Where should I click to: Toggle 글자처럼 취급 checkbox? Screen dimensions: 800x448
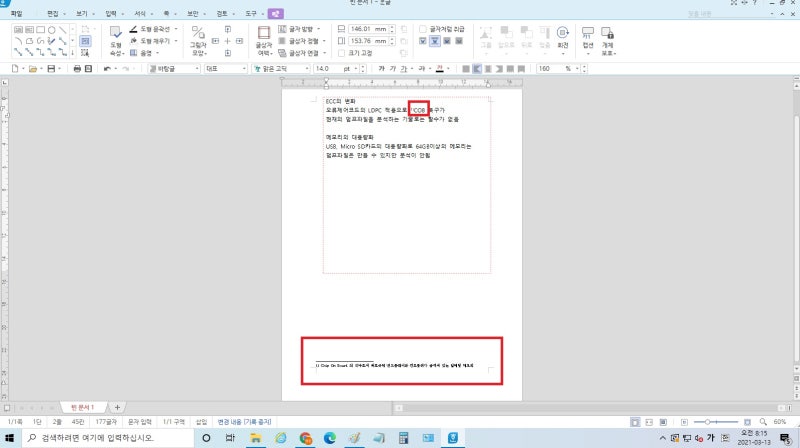[x=422, y=29]
